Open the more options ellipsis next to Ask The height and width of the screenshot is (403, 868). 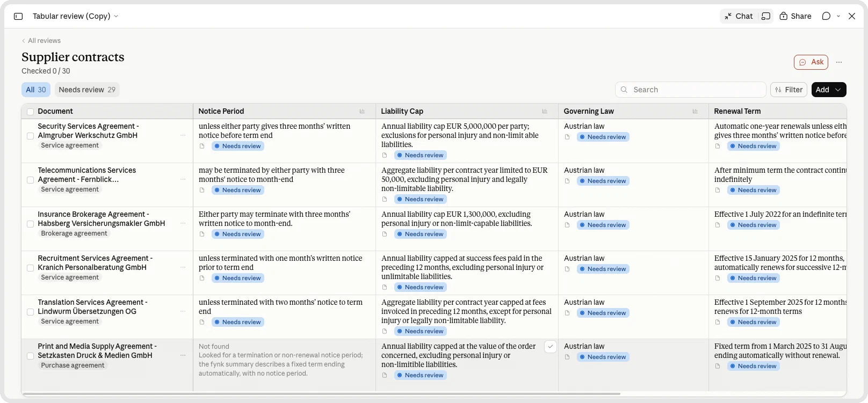pyautogui.click(x=839, y=62)
